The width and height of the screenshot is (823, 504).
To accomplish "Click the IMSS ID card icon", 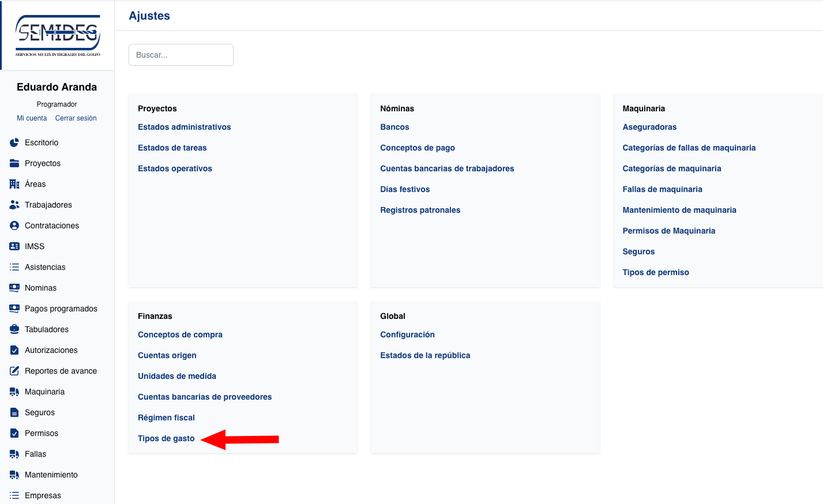I will pos(14,246).
